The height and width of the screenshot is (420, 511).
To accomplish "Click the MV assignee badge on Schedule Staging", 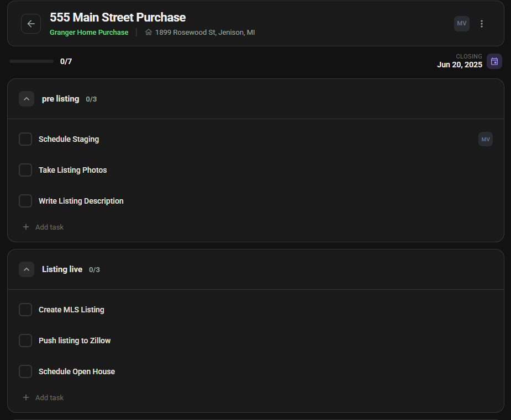I will (x=486, y=139).
